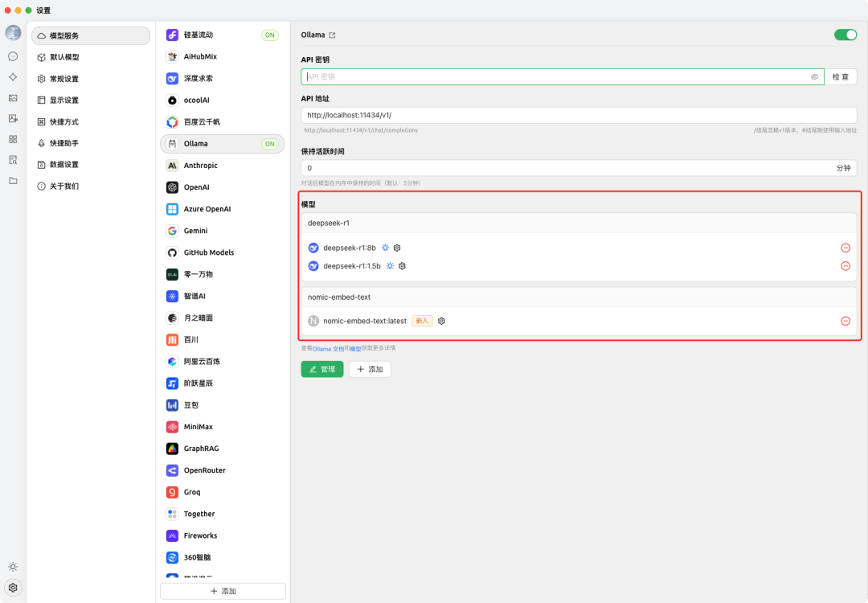Select the 深度求索 provider
The height and width of the screenshot is (603, 868).
(222, 78)
